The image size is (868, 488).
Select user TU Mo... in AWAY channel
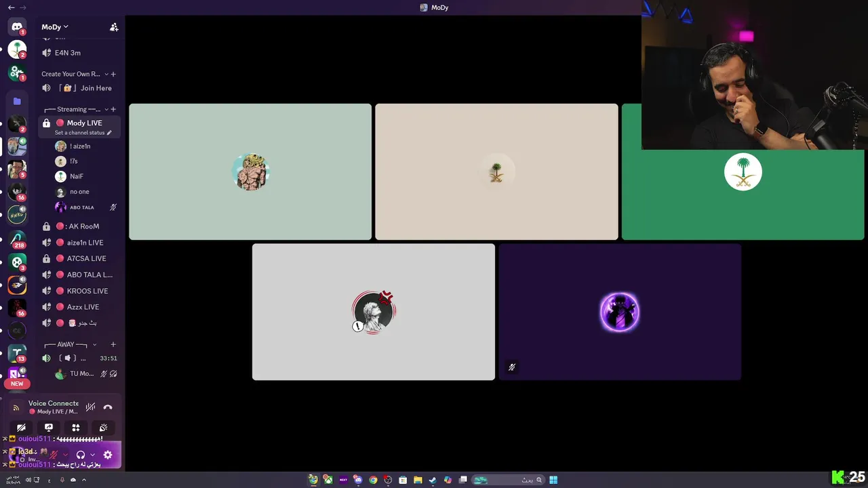pyautogui.click(x=86, y=373)
